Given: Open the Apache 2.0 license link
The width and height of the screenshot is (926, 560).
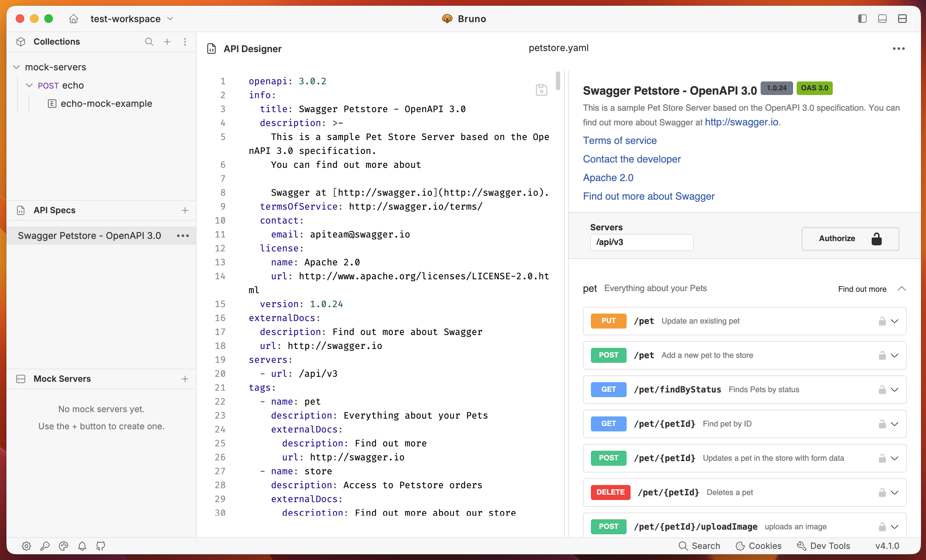Looking at the screenshot, I should [x=608, y=177].
